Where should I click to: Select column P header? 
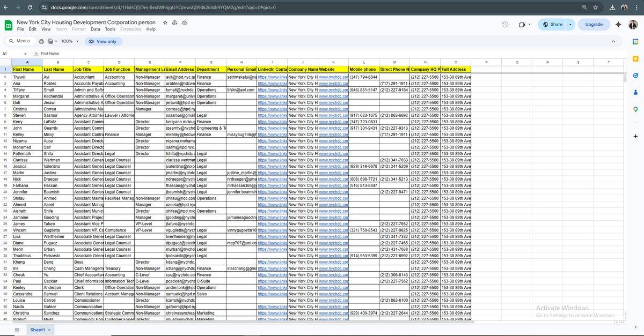[x=486, y=62]
